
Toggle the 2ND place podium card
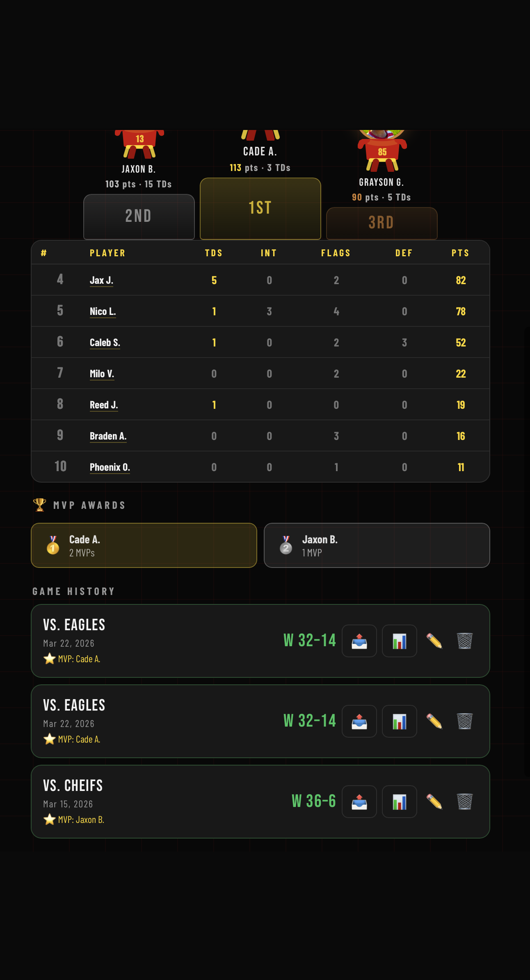click(x=139, y=216)
